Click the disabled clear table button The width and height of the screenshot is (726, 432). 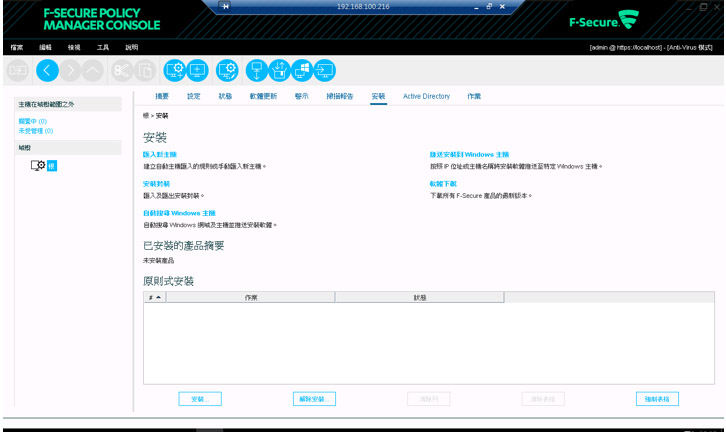pos(543,399)
